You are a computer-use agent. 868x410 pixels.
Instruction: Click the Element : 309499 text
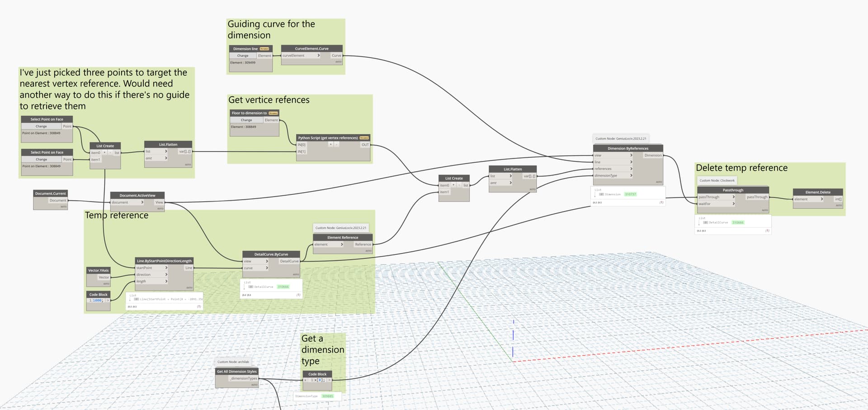[x=243, y=63]
